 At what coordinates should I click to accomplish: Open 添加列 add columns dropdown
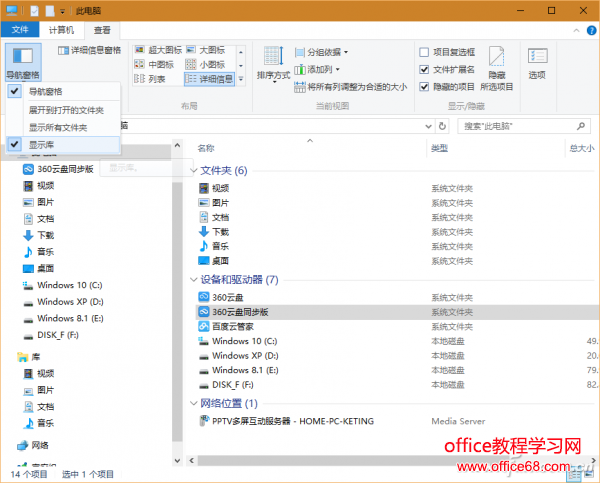(x=317, y=69)
